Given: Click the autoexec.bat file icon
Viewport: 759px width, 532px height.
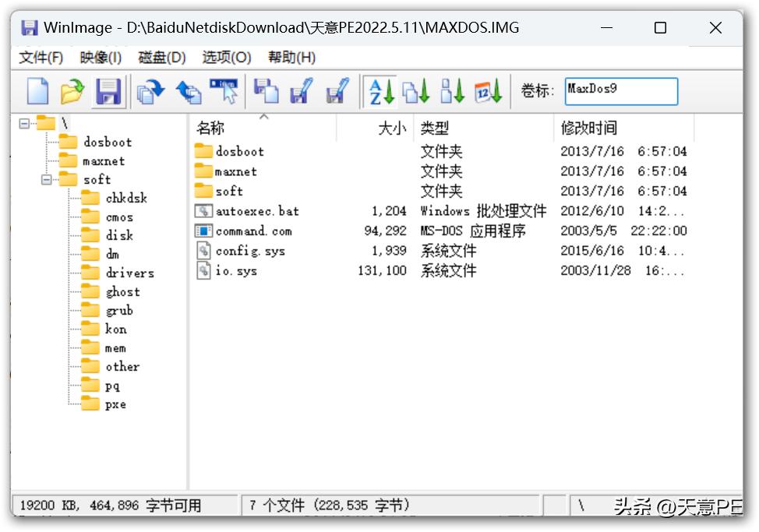Looking at the screenshot, I should (x=203, y=211).
